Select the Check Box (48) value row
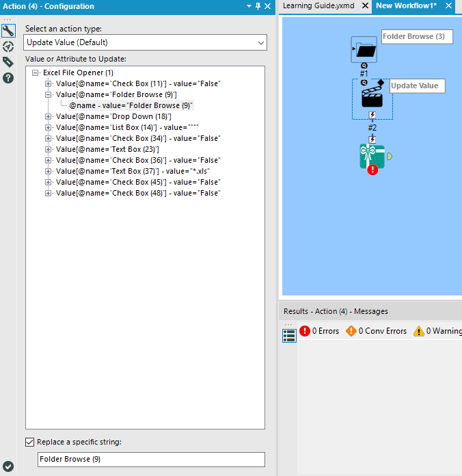The width and height of the screenshot is (462, 476). [138, 193]
